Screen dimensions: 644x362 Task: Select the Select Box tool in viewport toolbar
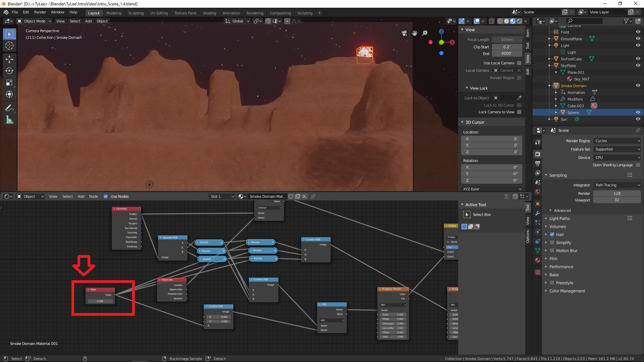tap(9, 34)
